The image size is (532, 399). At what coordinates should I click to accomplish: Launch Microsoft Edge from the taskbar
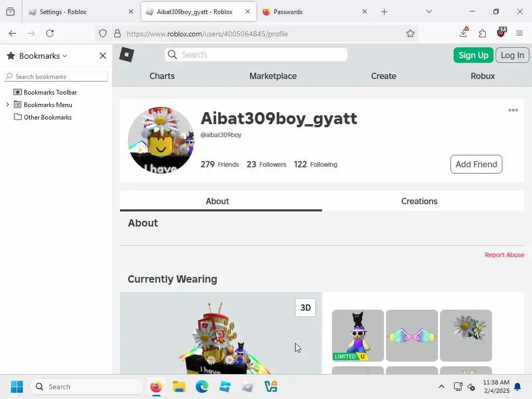click(x=202, y=387)
